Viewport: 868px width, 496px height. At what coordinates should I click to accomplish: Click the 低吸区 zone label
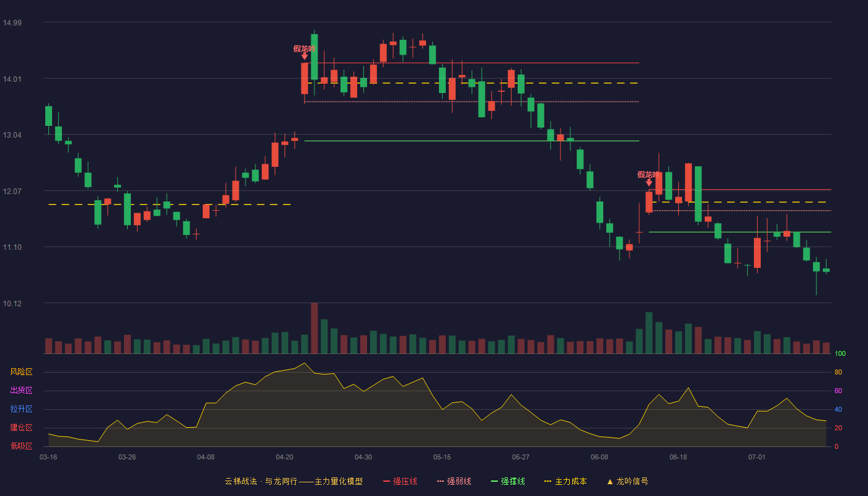click(x=21, y=446)
